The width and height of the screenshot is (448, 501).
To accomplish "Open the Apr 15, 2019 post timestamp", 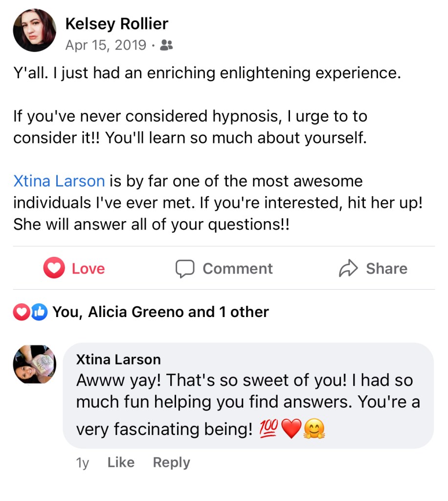I will [106, 46].
